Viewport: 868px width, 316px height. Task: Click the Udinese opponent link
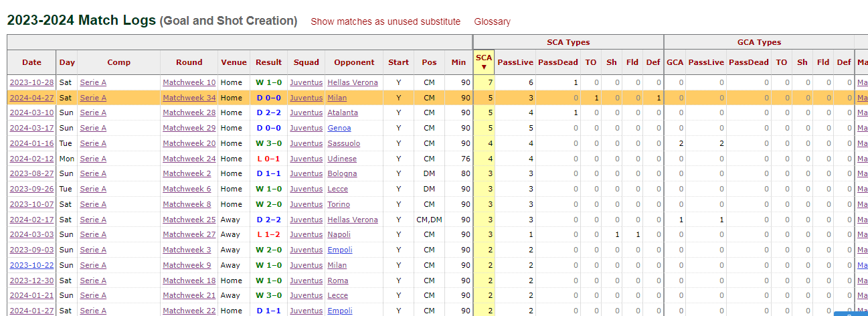pyautogui.click(x=342, y=159)
